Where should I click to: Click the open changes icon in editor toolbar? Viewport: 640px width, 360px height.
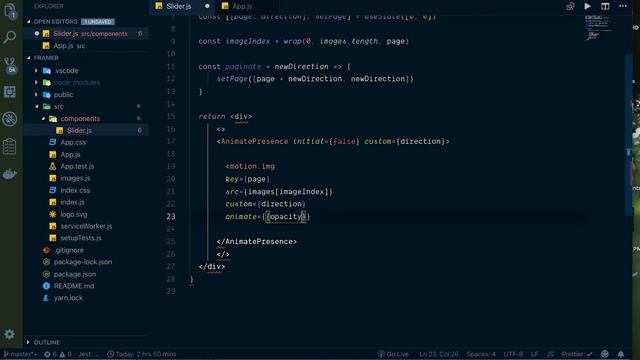tap(570, 6)
